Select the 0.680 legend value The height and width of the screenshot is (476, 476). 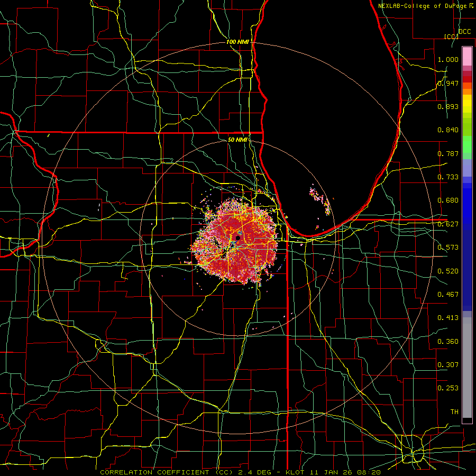click(448, 200)
